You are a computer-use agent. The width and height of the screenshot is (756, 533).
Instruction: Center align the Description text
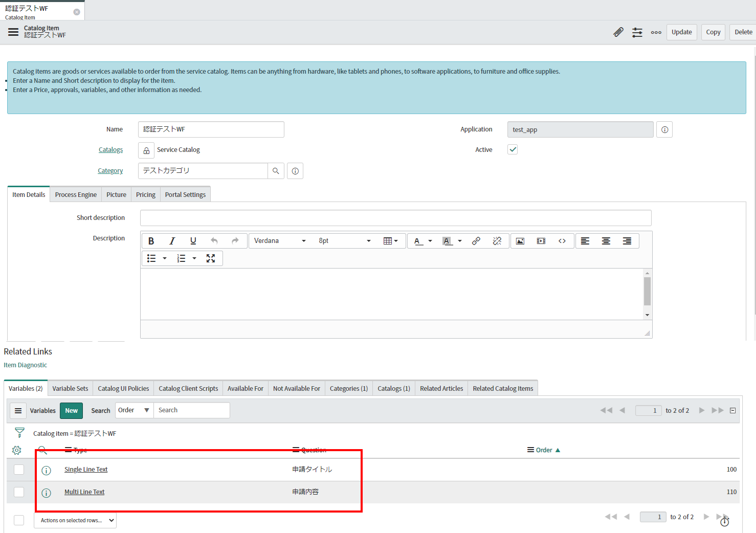point(606,241)
